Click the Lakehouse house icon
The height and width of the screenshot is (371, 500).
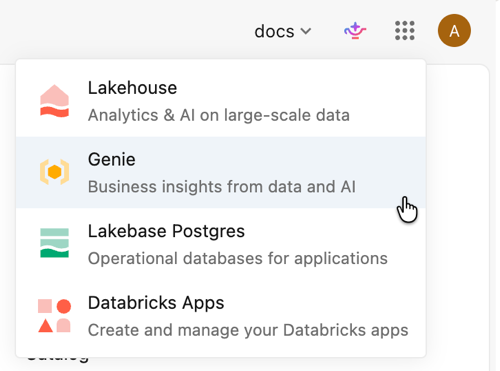point(54,101)
